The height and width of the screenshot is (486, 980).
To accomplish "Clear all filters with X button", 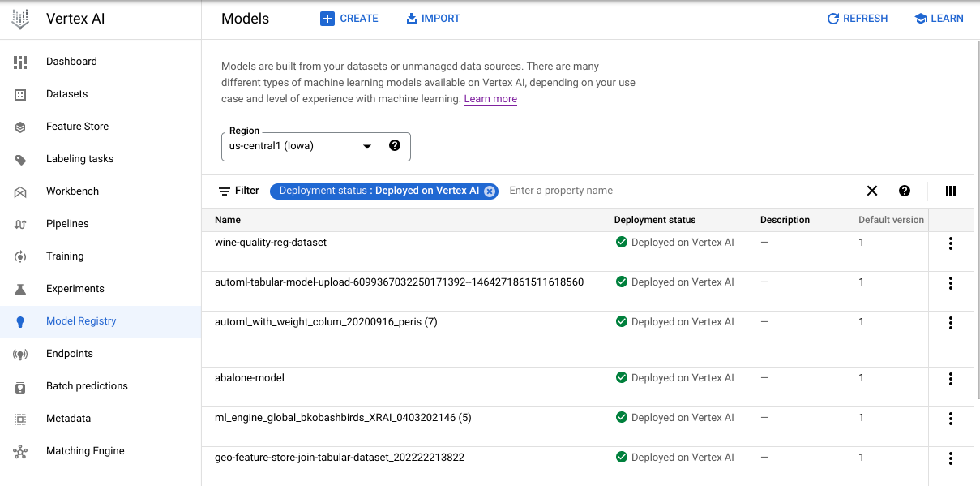I will pyautogui.click(x=872, y=191).
